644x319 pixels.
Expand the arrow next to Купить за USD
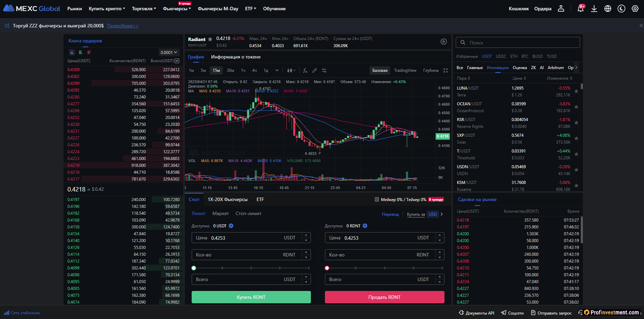(x=442, y=214)
